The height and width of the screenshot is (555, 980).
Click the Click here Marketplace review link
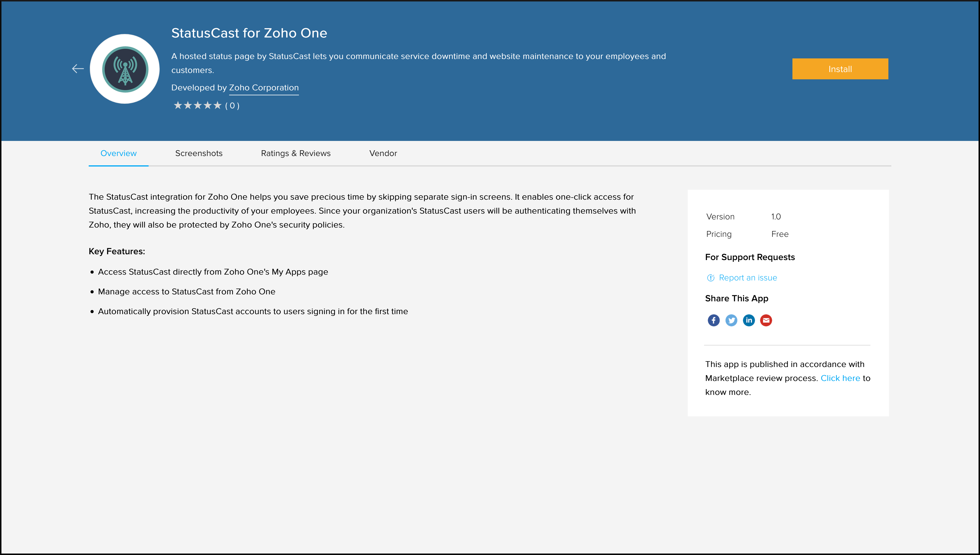[840, 378]
